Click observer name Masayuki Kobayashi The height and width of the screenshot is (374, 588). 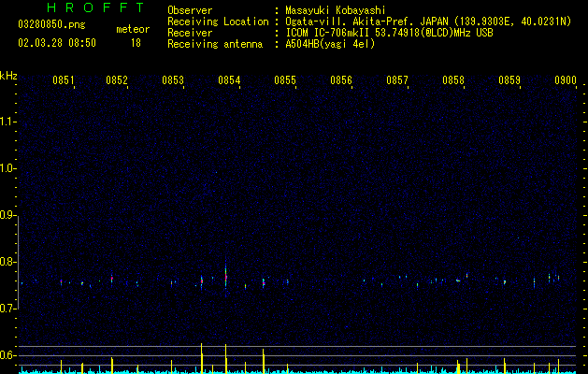click(336, 10)
